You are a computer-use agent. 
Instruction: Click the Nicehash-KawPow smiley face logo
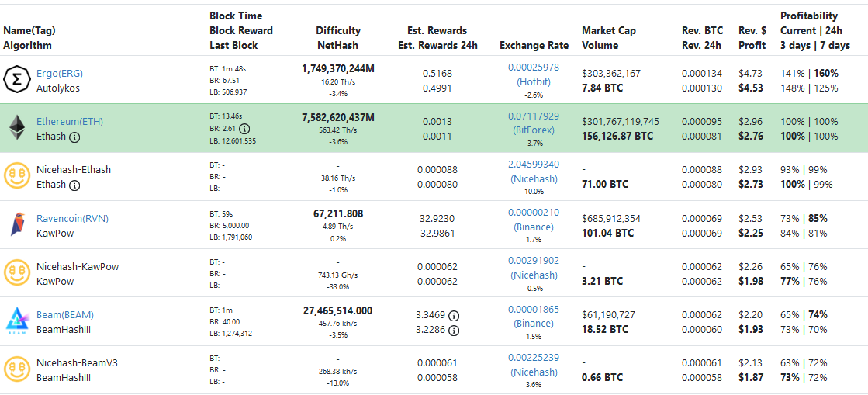16,272
